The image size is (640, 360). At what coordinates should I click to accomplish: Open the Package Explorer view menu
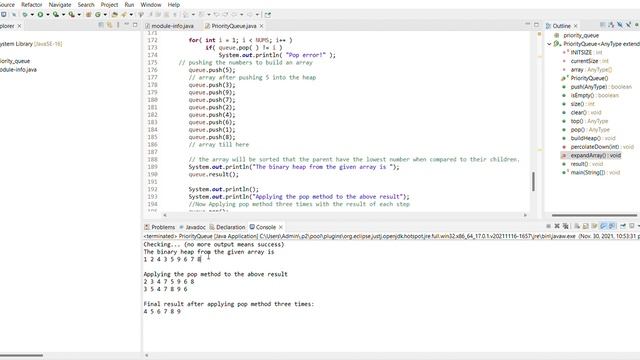click(x=118, y=25)
